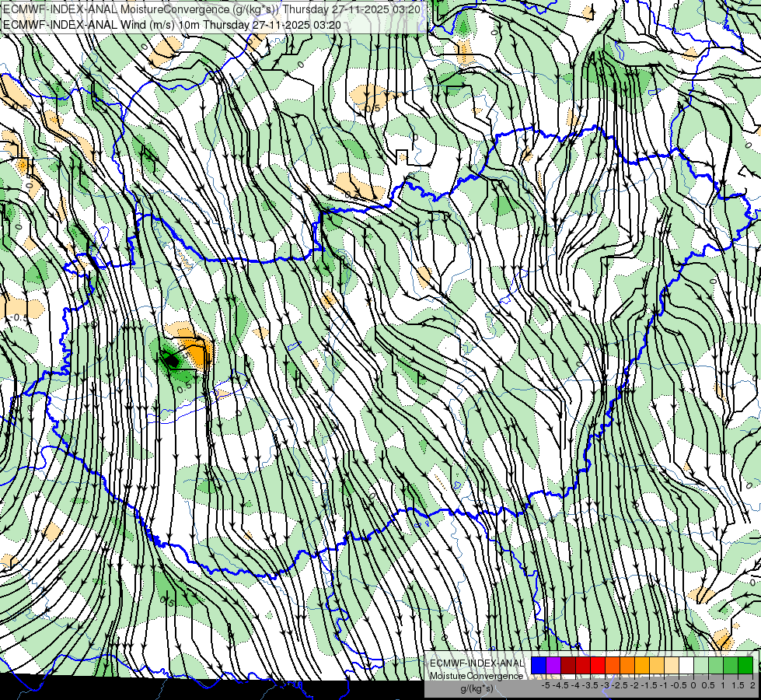
Task: Click the legend tick value 2
Action: click(752, 685)
